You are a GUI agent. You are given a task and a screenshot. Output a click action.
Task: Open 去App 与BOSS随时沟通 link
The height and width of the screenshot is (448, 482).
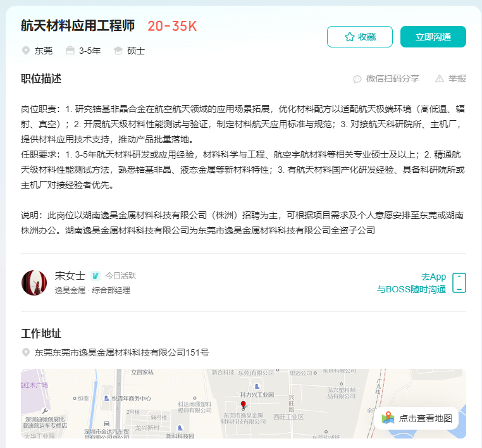click(x=411, y=283)
